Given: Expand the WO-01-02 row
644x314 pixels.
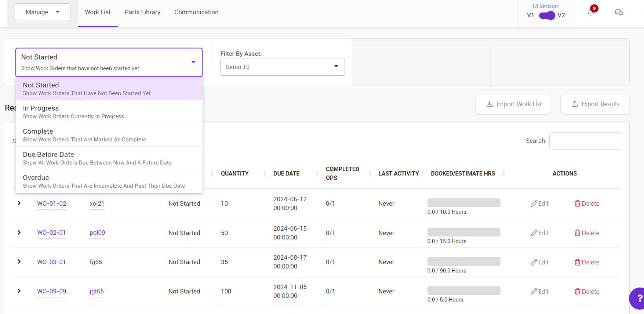Looking at the screenshot, I should pos(19,203).
